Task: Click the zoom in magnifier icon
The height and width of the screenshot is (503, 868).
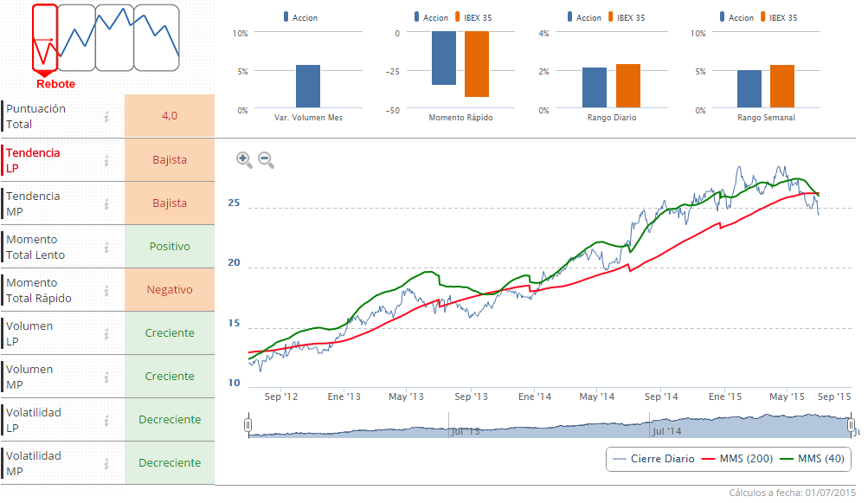Action: pyautogui.click(x=244, y=159)
